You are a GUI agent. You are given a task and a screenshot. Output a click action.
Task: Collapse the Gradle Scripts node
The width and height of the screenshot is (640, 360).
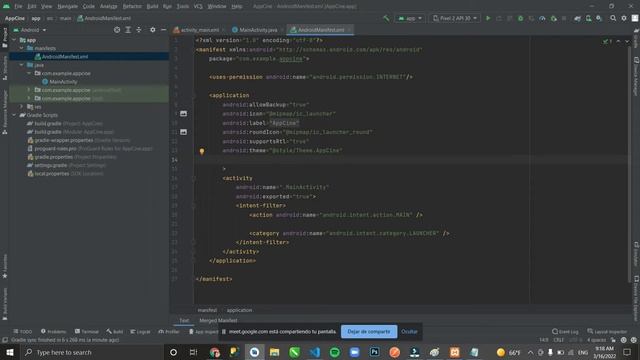(x=14, y=115)
